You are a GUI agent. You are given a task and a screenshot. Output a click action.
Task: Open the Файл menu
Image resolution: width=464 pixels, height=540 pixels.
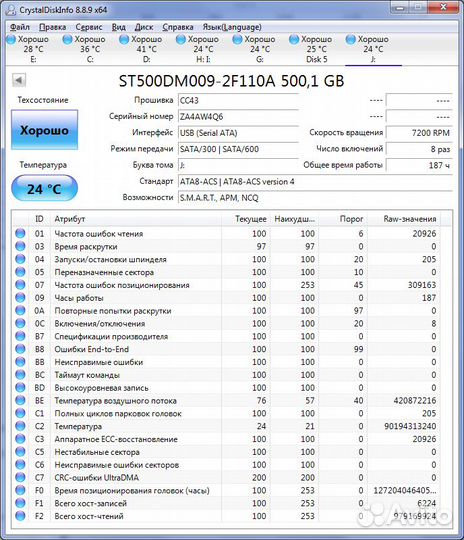(x=20, y=27)
